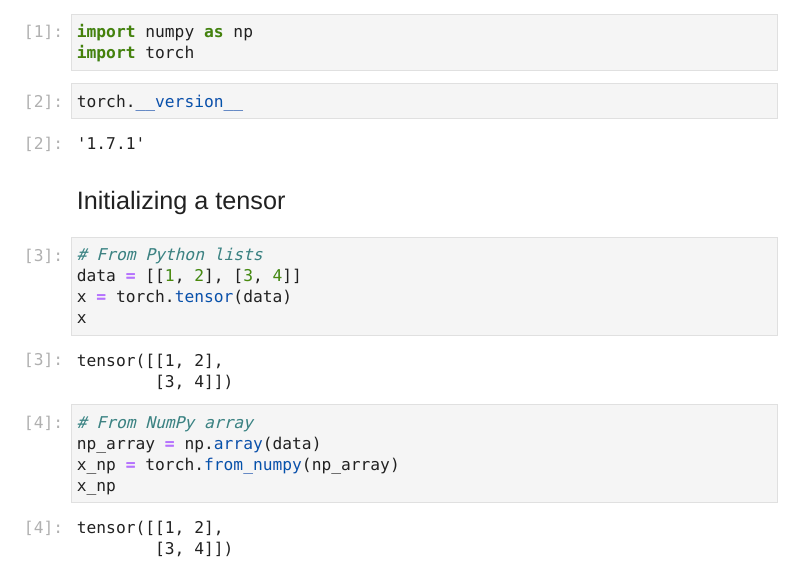Click the 'import torch' code line

coord(135,52)
